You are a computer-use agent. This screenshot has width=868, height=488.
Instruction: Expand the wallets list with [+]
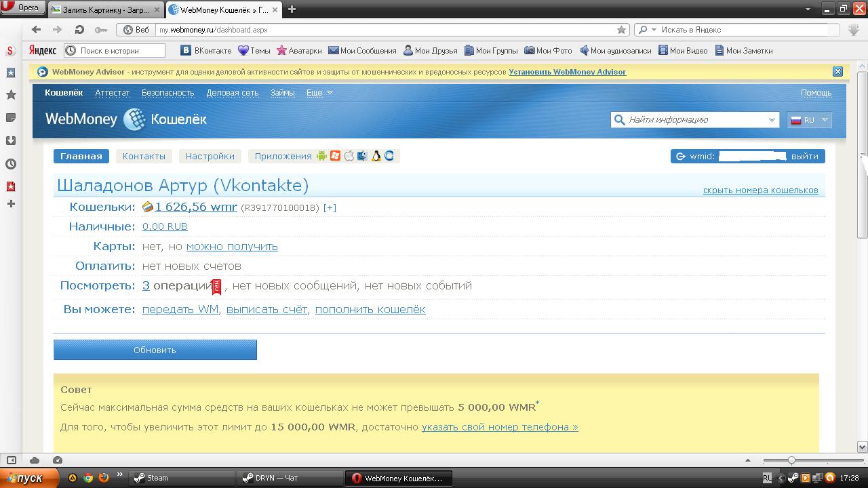click(x=330, y=207)
